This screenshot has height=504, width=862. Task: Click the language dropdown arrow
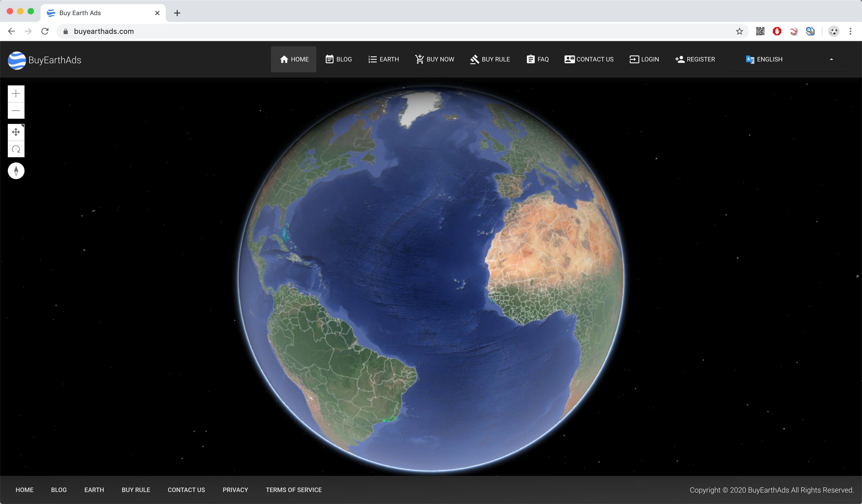(x=831, y=60)
